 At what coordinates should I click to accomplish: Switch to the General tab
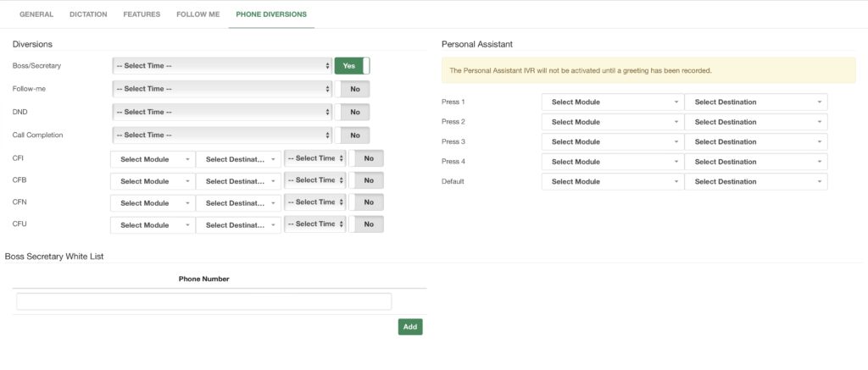(36, 14)
